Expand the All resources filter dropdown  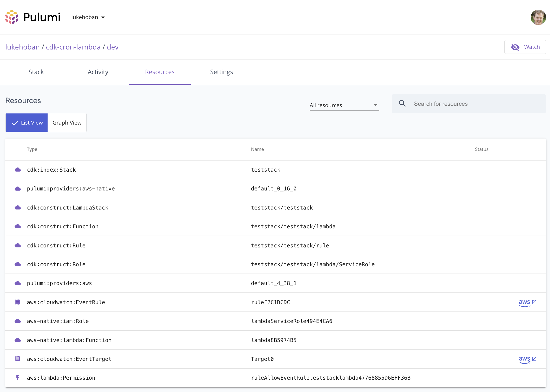344,105
